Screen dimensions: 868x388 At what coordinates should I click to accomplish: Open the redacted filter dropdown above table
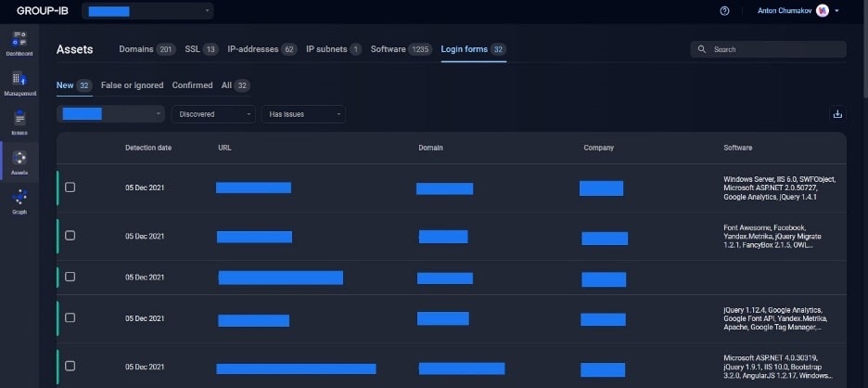[110, 114]
